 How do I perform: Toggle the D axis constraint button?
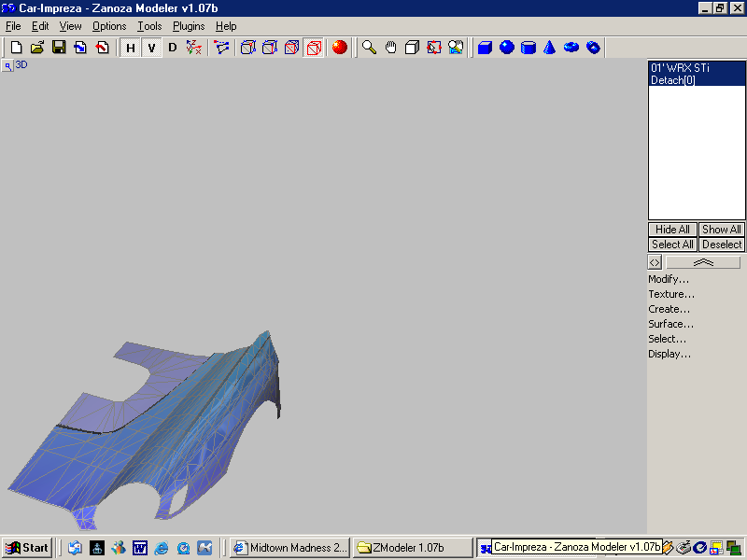click(x=172, y=48)
